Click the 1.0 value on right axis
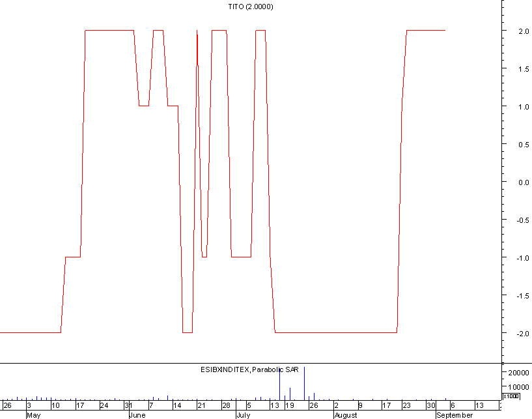Screen dimensions: 532x419 pos(524,107)
